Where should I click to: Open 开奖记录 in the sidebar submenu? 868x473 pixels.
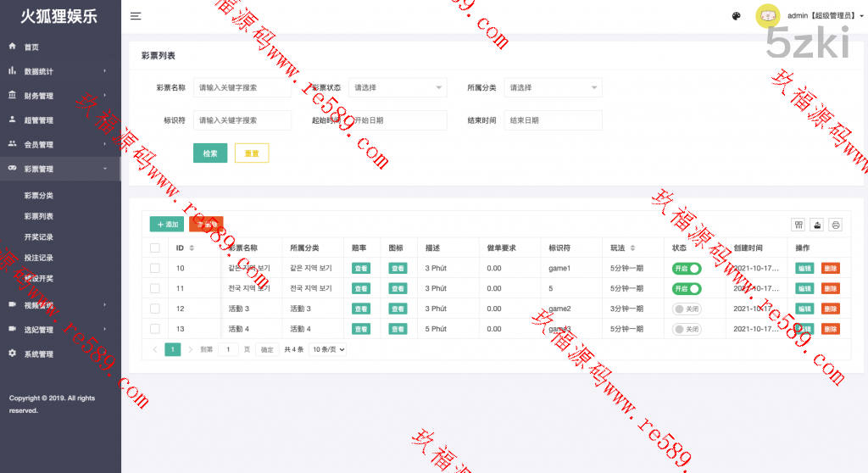(39, 237)
